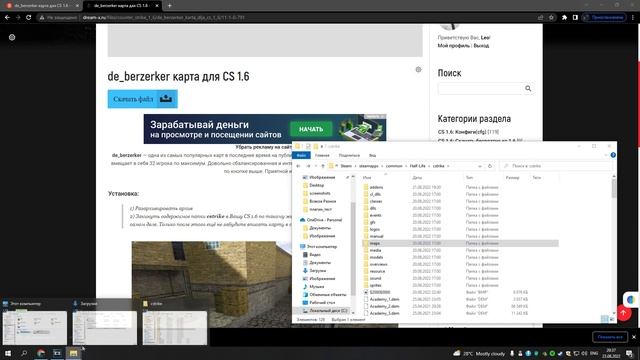
Task: Open Explorer recent locations dropdown arrow
Action: click(x=316, y=166)
